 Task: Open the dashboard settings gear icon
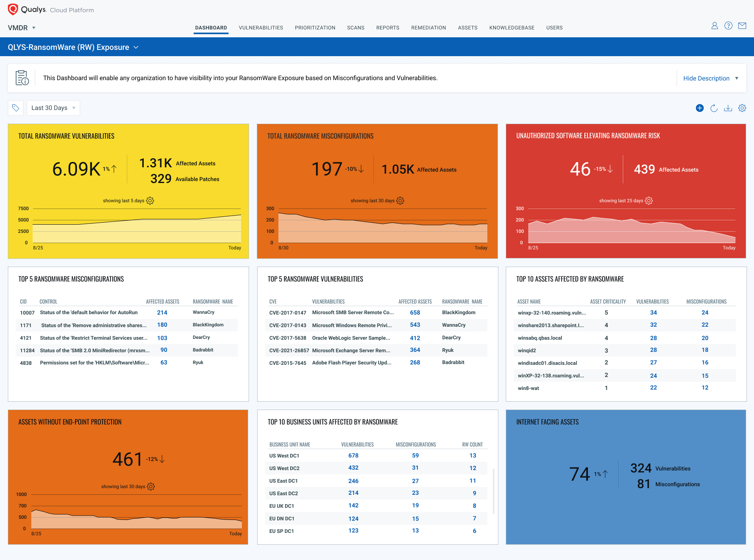pyautogui.click(x=742, y=108)
